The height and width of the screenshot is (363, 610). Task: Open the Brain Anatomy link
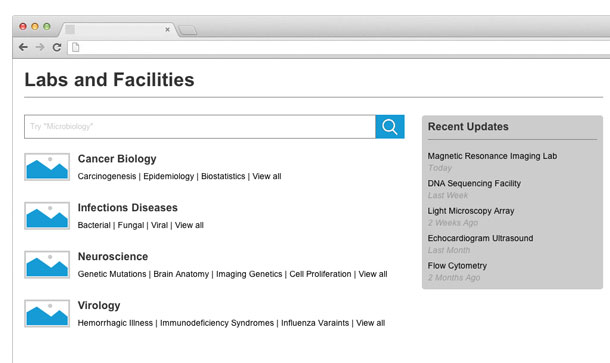pos(181,274)
